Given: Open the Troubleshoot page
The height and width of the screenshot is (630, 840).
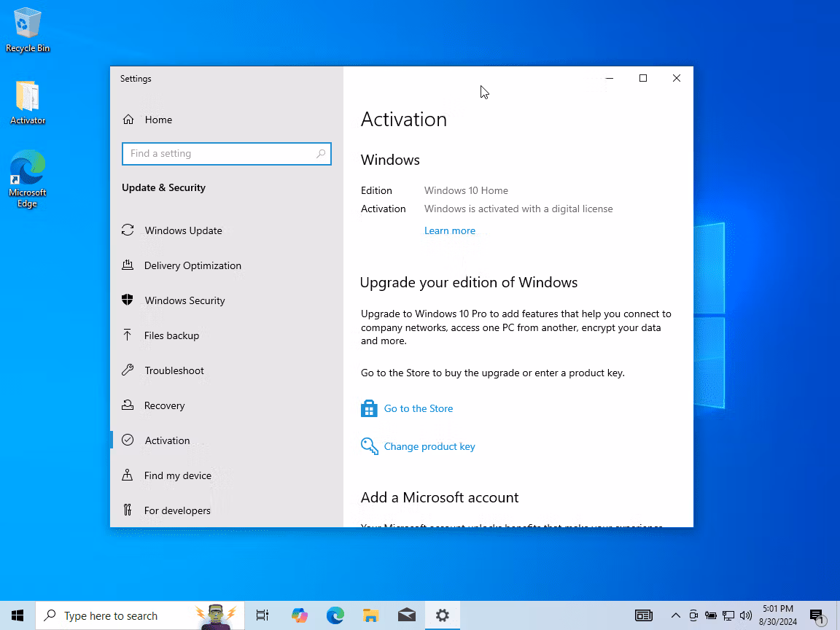Looking at the screenshot, I should [226, 370].
